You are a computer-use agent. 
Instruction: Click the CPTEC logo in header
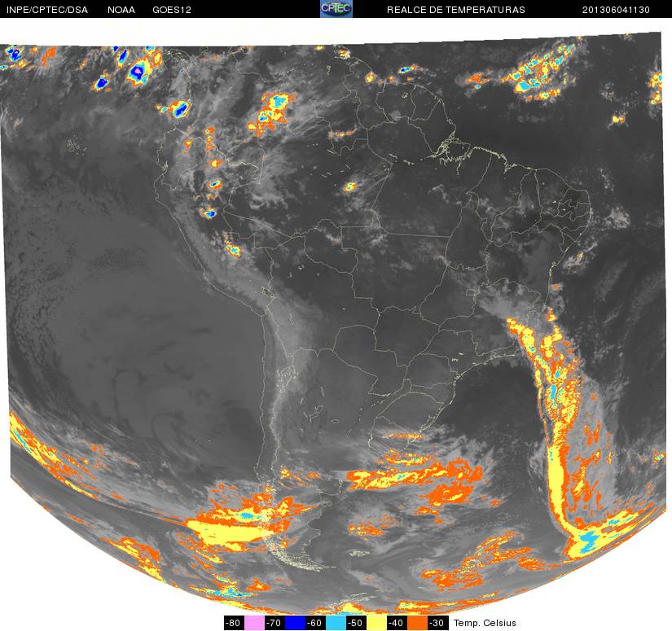336,9
